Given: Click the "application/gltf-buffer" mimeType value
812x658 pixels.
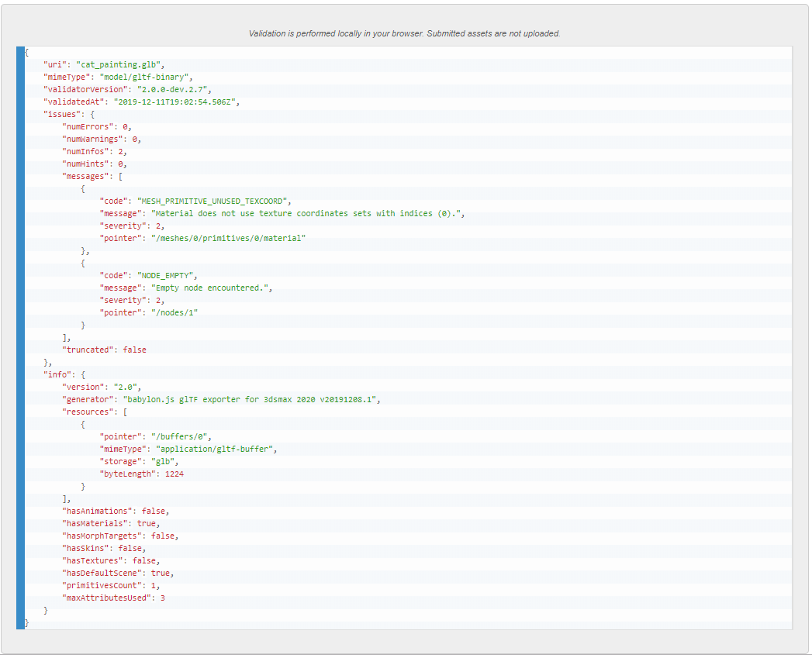Looking at the screenshot, I should 214,450.
